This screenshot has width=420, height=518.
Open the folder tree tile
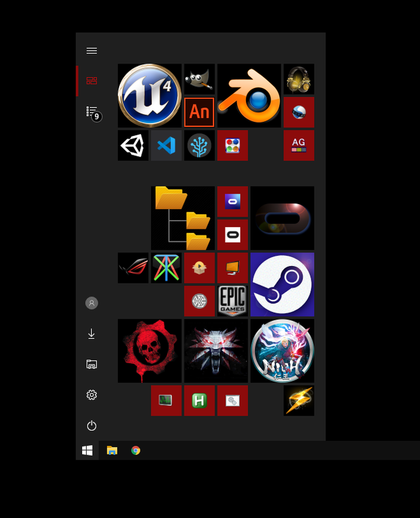183,218
